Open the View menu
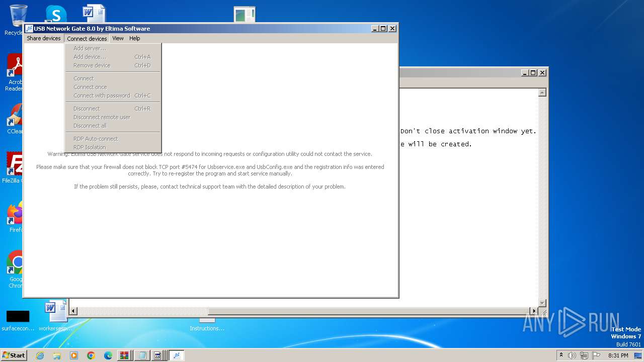644x362 pixels. (x=118, y=38)
